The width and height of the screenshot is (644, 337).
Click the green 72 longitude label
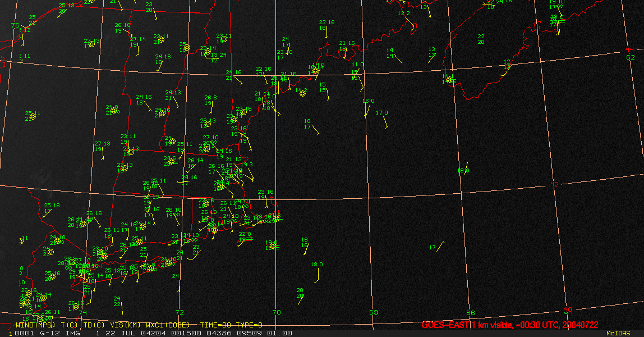point(180,312)
